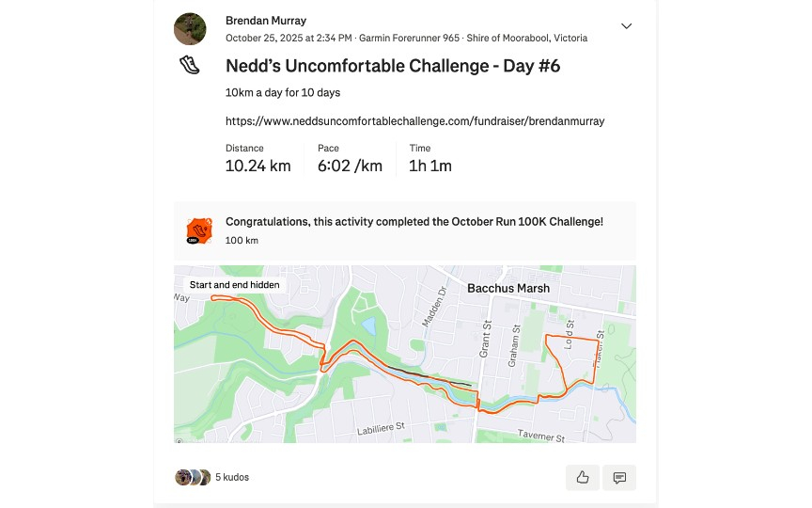Click the Garmin Forerunner 965 device text
Viewport: 812px width, 508px height.
point(410,39)
